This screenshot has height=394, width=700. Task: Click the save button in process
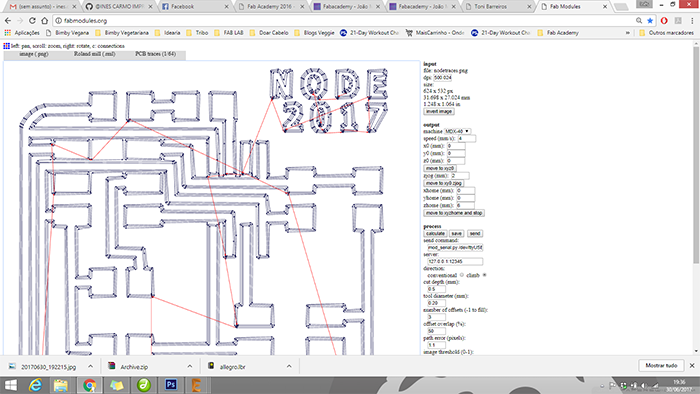(x=456, y=233)
